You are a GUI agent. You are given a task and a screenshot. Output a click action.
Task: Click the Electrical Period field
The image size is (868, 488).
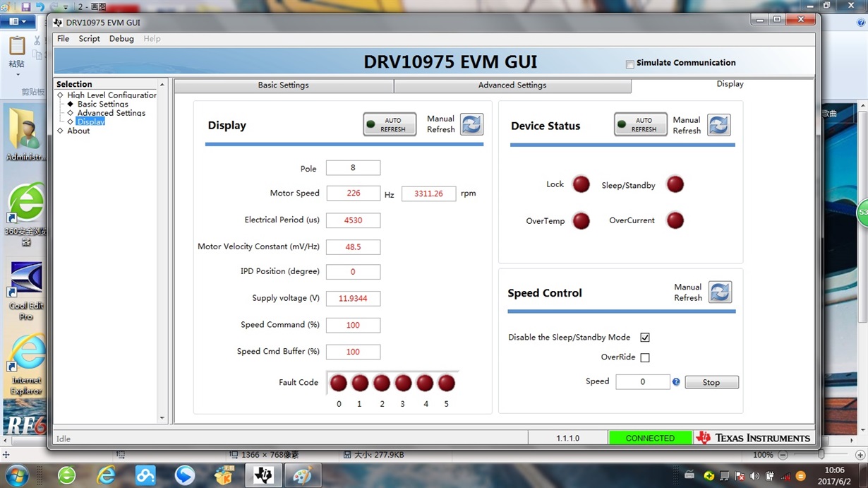(x=353, y=220)
